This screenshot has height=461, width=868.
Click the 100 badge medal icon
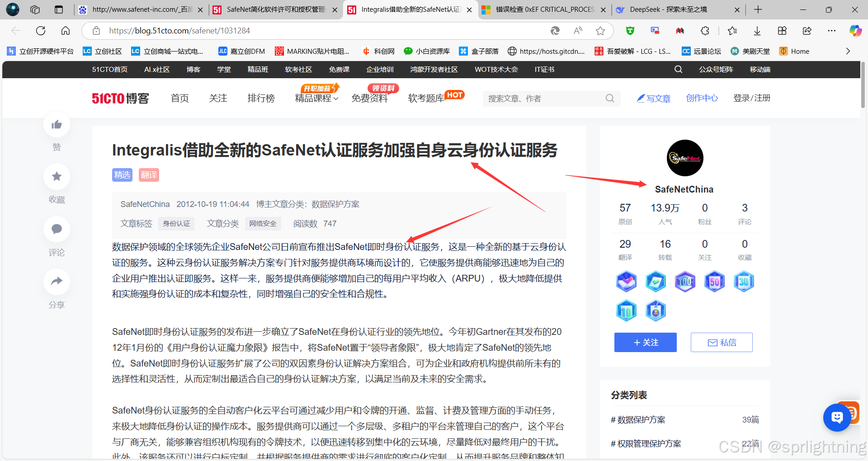[685, 282]
